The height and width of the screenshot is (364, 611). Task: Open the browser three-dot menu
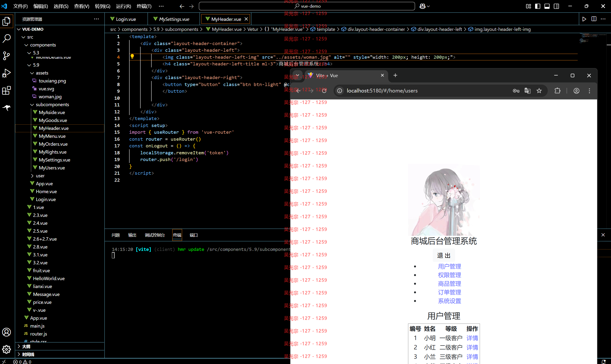tap(589, 91)
